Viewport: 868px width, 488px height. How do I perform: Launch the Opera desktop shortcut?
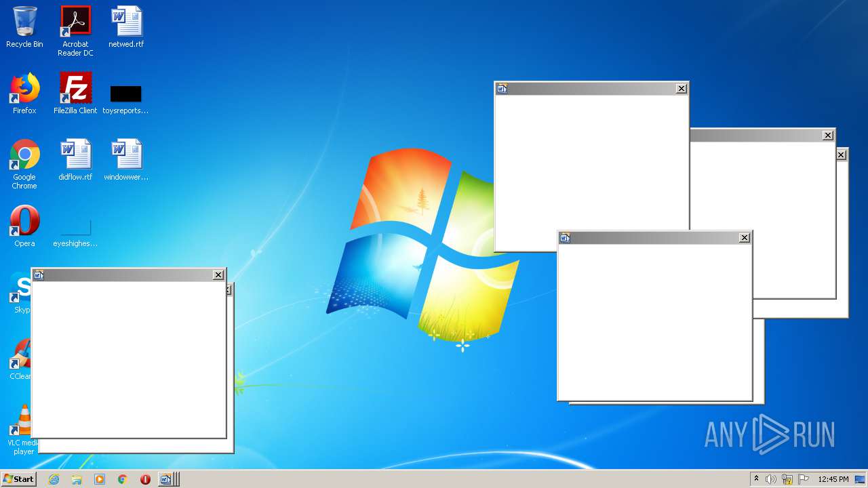pyautogui.click(x=24, y=226)
